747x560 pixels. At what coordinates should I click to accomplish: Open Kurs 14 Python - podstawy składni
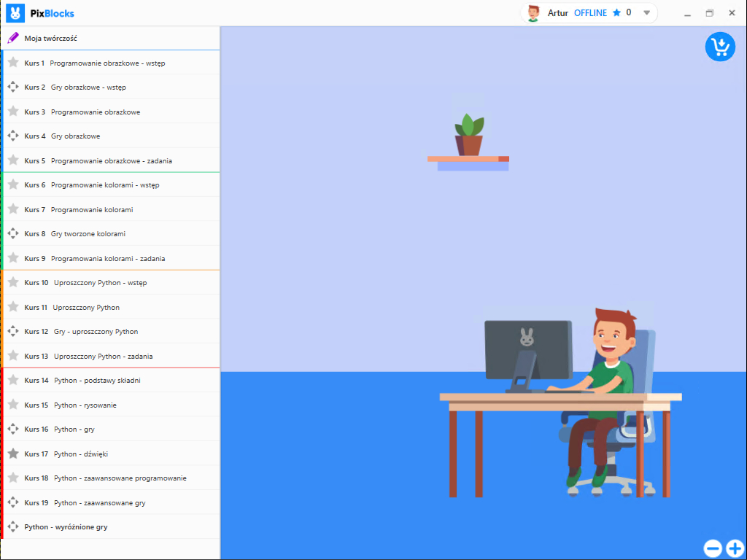tap(97, 381)
